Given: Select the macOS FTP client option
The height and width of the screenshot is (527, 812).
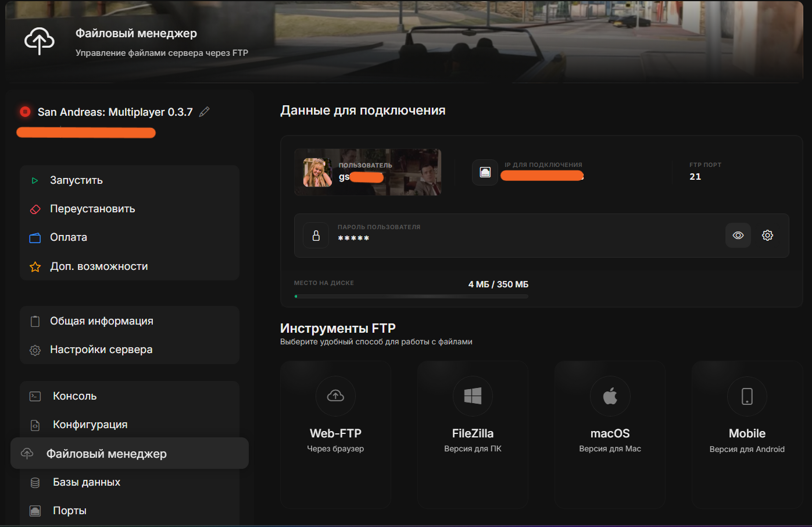Looking at the screenshot, I should (x=610, y=433).
